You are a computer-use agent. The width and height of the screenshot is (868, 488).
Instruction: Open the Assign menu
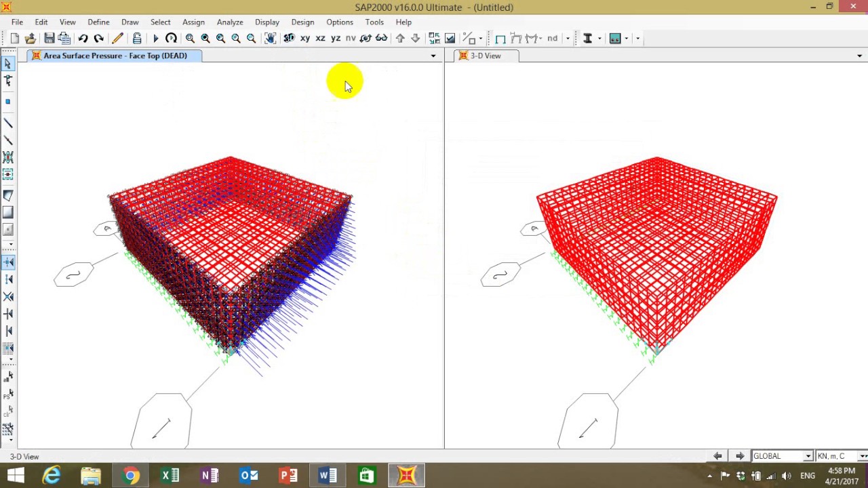[x=193, y=22]
